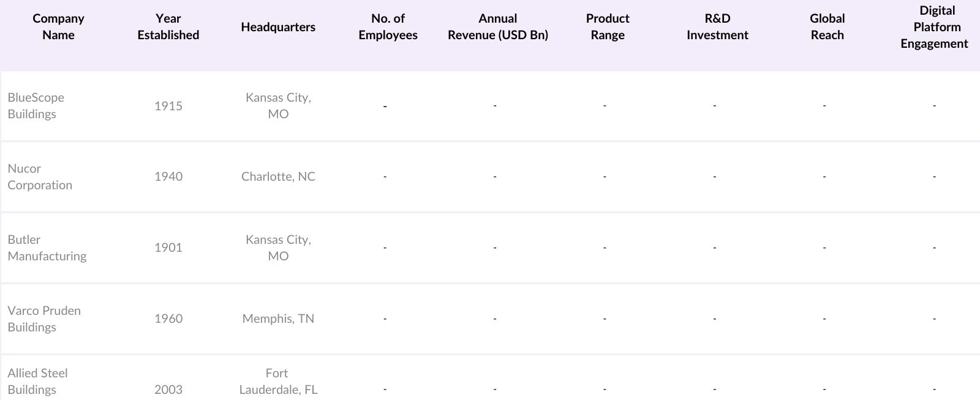Viewport: 980px width, 400px height.
Task: Click the 1915 year established cell
Action: click(168, 106)
